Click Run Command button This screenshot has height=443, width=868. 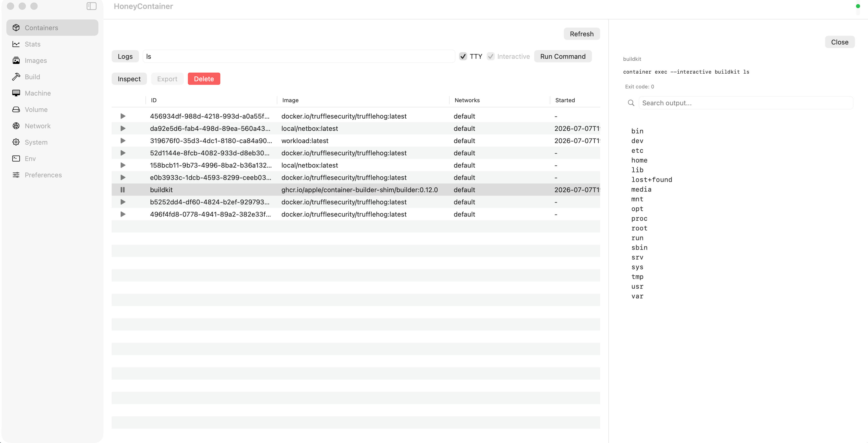[x=563, y=56]
